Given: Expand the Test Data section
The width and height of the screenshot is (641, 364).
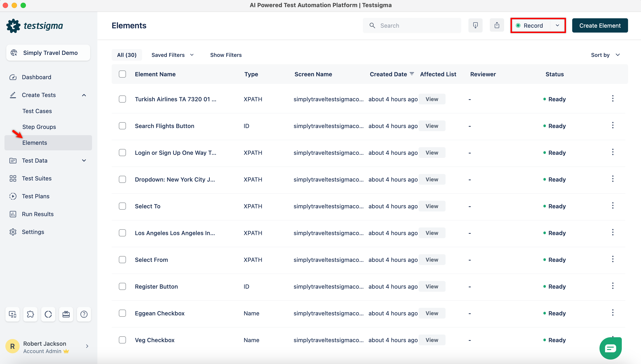Looking at the screenshot, I should (x=84, y=161).
